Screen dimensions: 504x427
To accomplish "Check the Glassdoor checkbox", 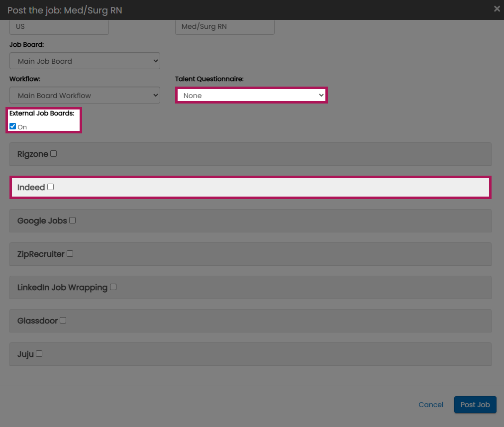I will 63,320.
